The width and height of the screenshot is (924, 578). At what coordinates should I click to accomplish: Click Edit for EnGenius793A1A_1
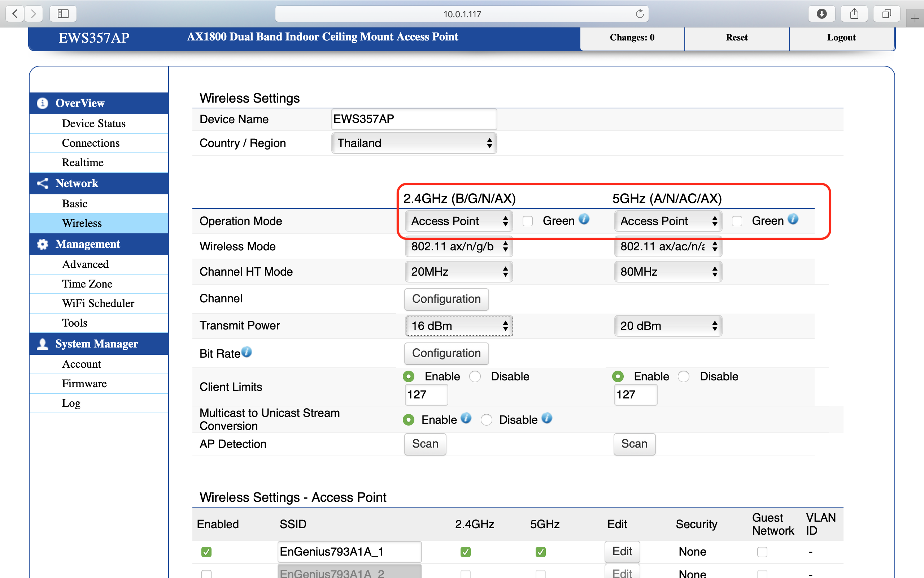click(622, 552)
